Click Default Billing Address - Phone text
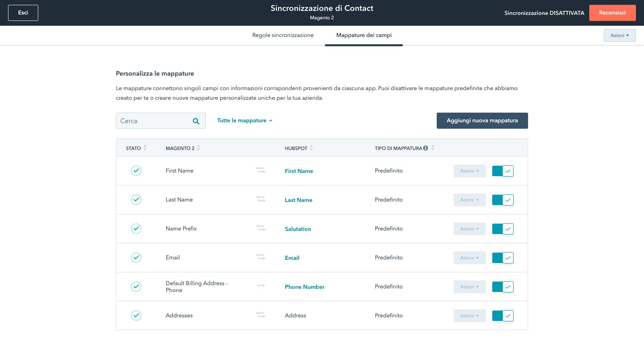644x362 pixels. point(197,286)
